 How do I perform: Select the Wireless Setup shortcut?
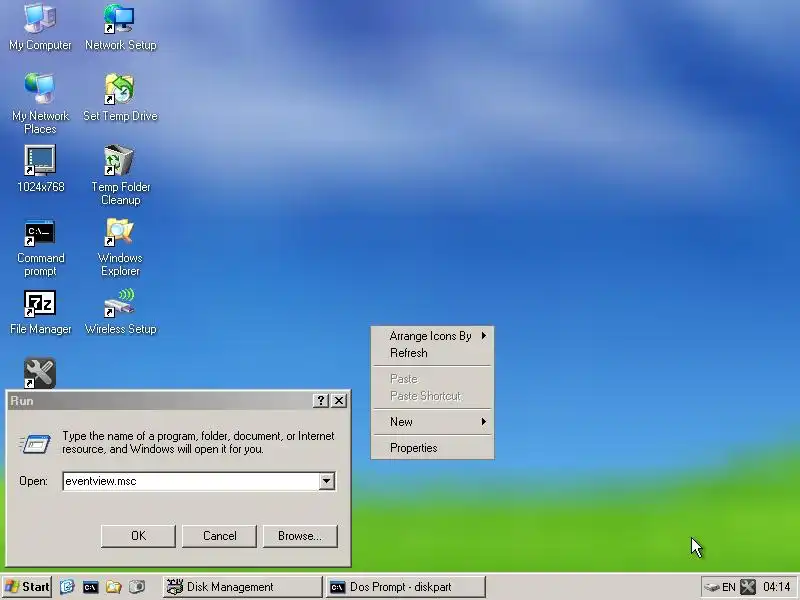point(120,312)
